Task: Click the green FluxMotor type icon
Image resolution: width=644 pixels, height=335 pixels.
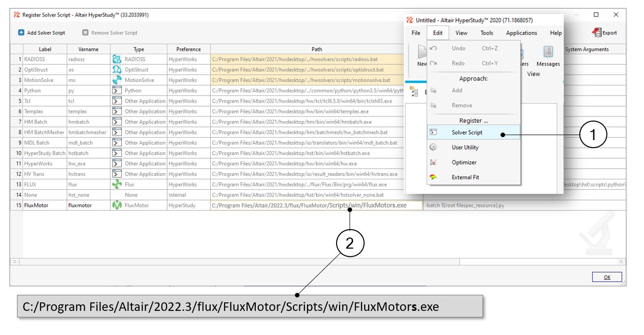Action: pyautogui.click(x=117, y=205)
